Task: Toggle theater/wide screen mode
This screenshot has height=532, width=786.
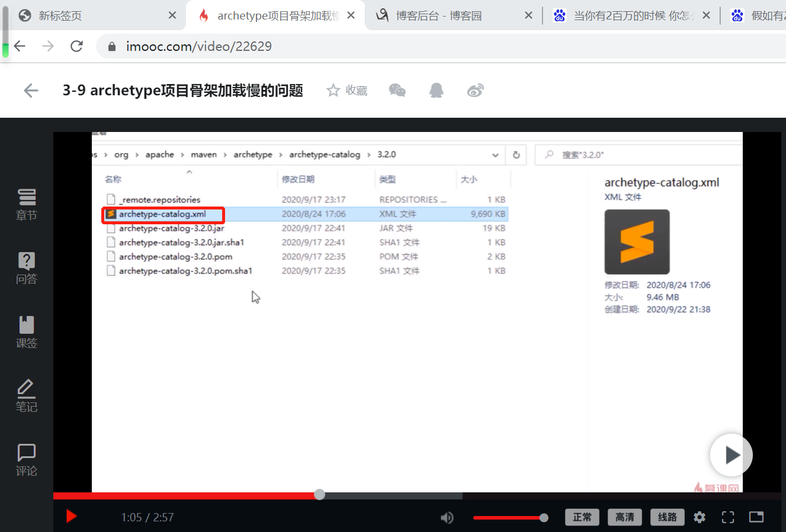Action: click(756, 517)
